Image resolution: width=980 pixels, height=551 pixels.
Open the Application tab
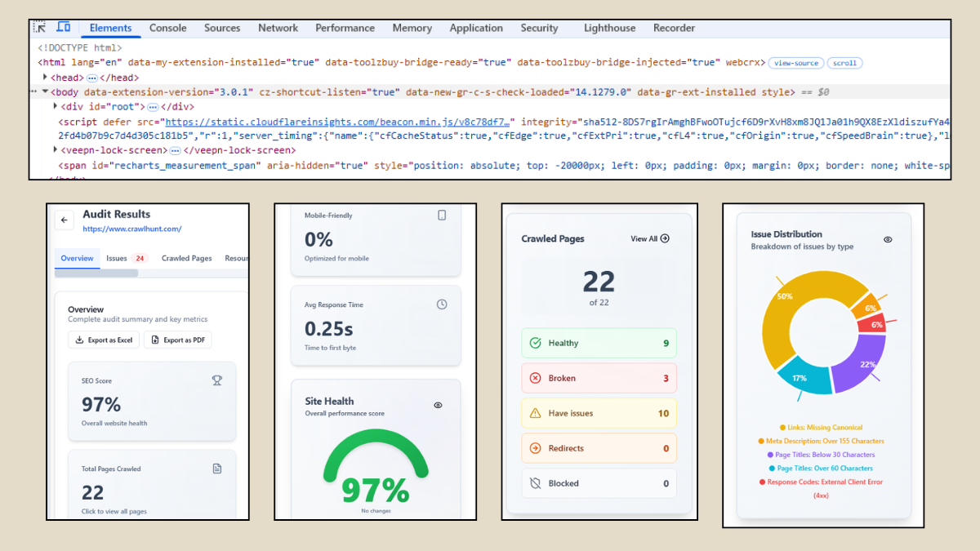476,28
